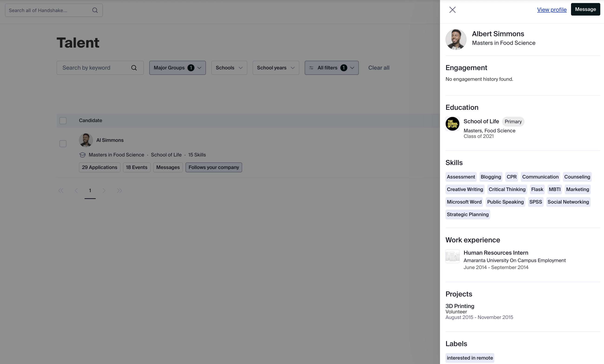604x364 pixels.
Task: Click the interested in remote label
Action: coord(470,358)
